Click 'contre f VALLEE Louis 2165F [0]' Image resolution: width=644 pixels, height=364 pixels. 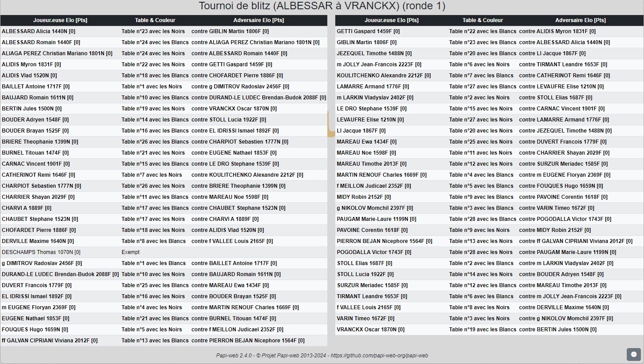pyautogui.click(x=232, y=241)
